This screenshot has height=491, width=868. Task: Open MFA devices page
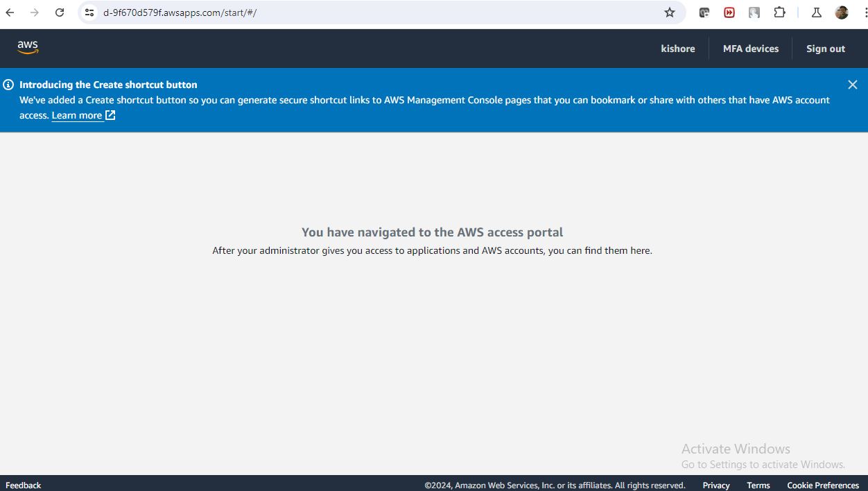point(750,49)
